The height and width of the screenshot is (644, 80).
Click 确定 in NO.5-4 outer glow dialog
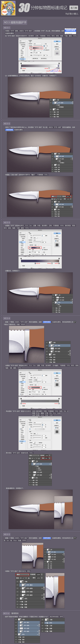(57, 420)
